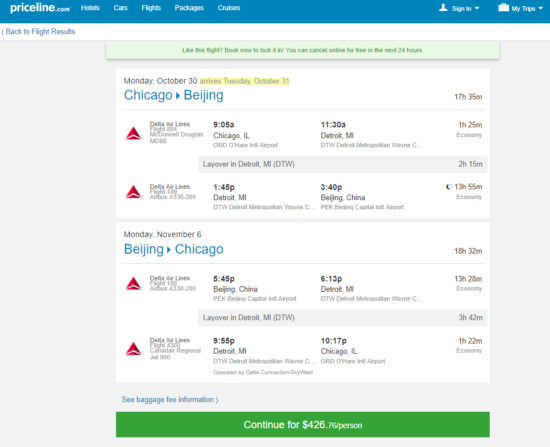Go to the Flights section

coord(151,8)
